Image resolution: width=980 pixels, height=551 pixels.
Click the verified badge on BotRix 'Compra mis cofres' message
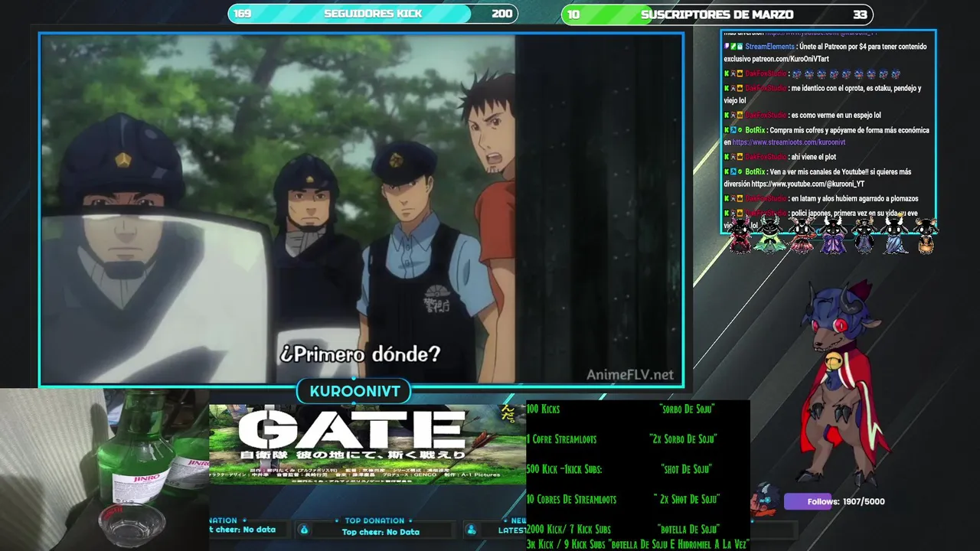pos(740,130)
